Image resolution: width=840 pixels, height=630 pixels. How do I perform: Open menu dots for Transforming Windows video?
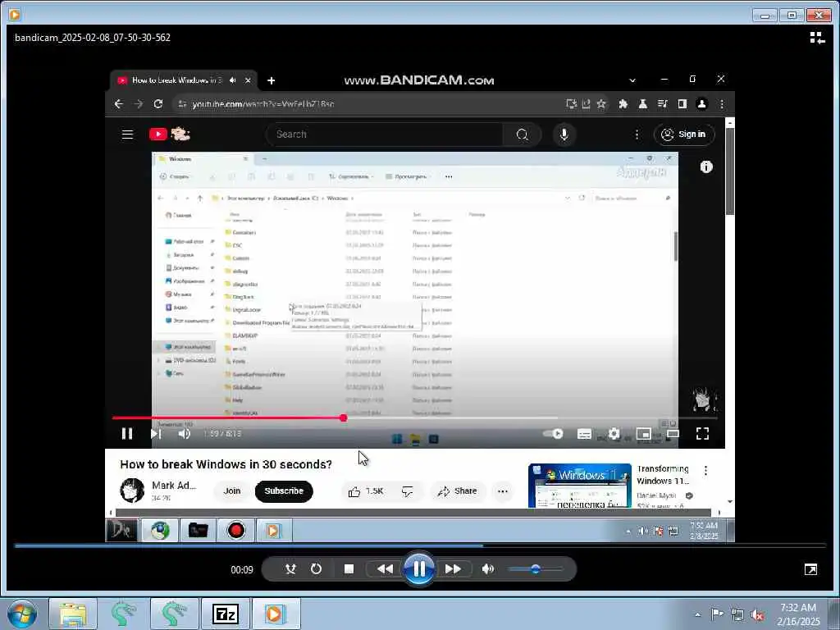click(705, 470)
